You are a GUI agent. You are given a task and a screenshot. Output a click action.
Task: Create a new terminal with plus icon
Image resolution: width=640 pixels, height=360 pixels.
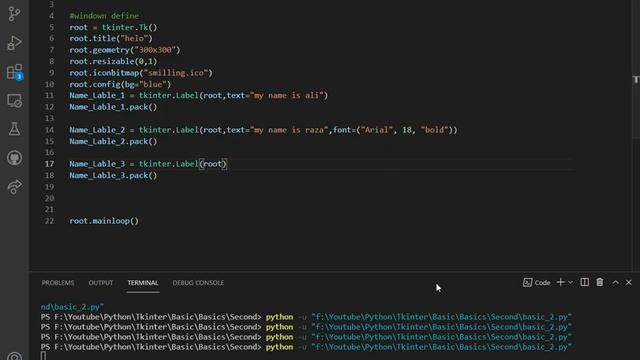point(560,282)
